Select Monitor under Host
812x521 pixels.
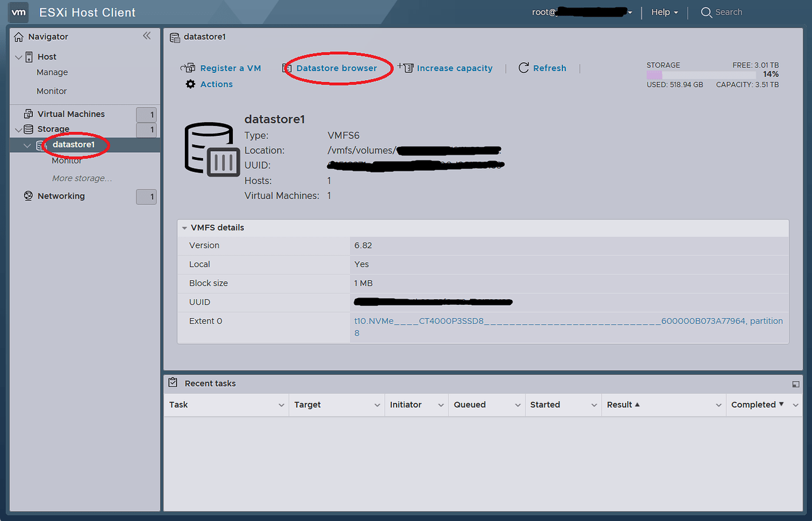[52, 91]
